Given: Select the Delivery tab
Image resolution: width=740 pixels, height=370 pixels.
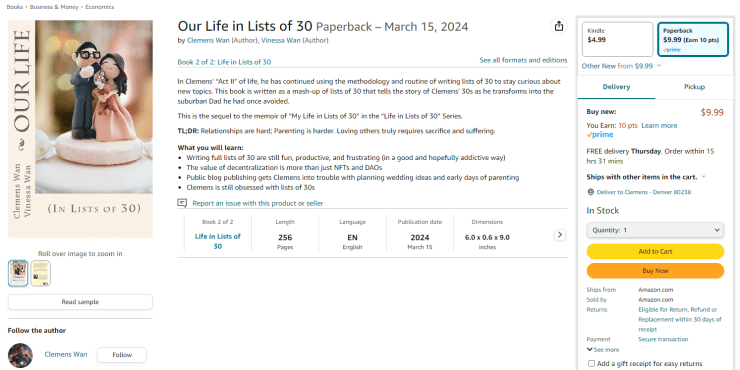Looking at the screenshot, I should pos(616,87).
